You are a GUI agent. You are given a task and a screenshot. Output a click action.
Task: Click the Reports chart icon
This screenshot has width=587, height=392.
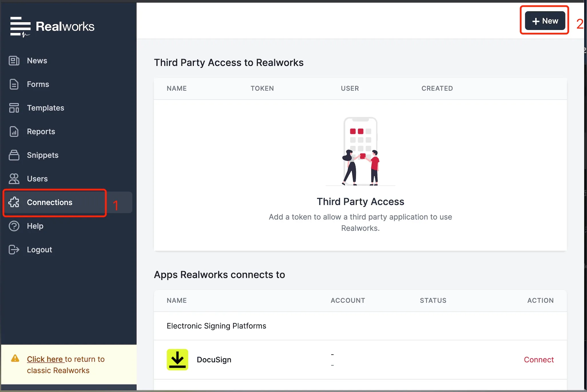14,131
